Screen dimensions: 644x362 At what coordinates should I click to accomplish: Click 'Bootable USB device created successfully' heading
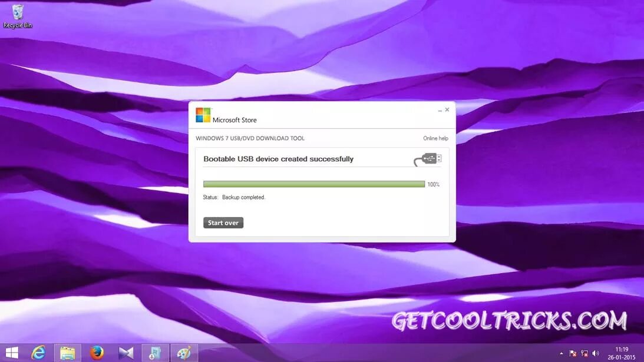tap(278, 159)
